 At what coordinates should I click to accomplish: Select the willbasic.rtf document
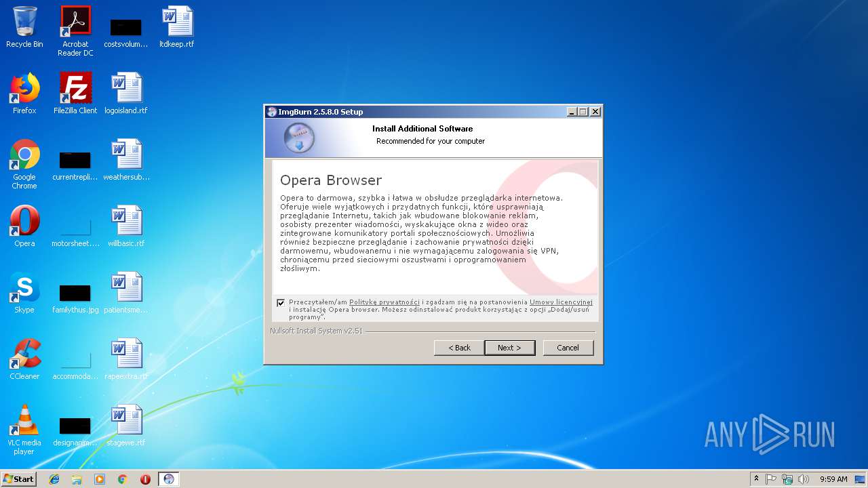pos(126,226)
